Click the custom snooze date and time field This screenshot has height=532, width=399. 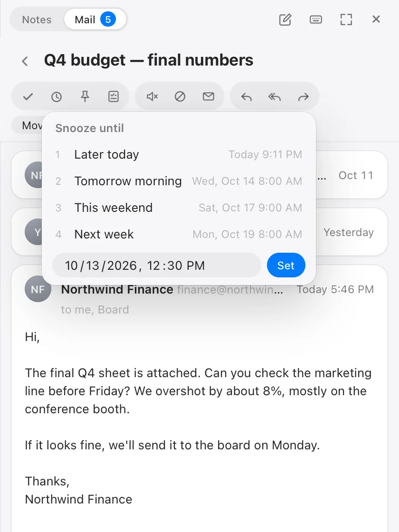click(x=156, y=266)
